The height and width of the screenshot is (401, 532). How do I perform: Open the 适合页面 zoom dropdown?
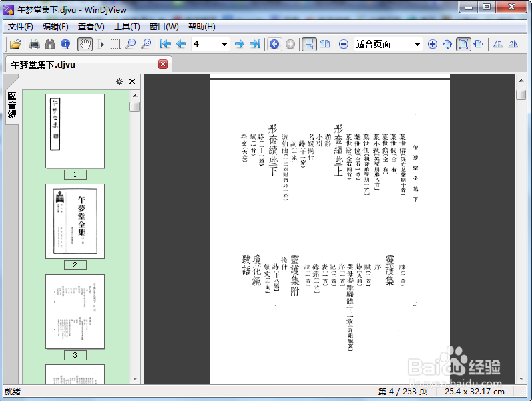point(418,44)
